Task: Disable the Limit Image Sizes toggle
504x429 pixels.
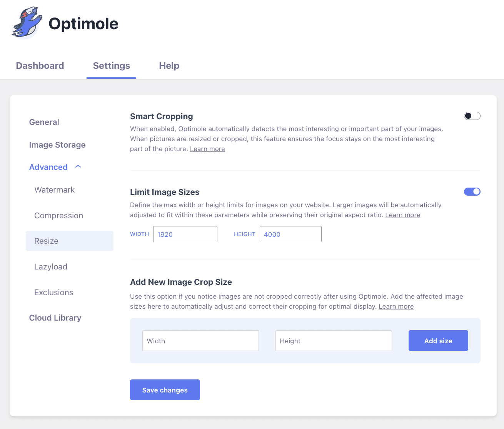Action: tap(472, 191)
